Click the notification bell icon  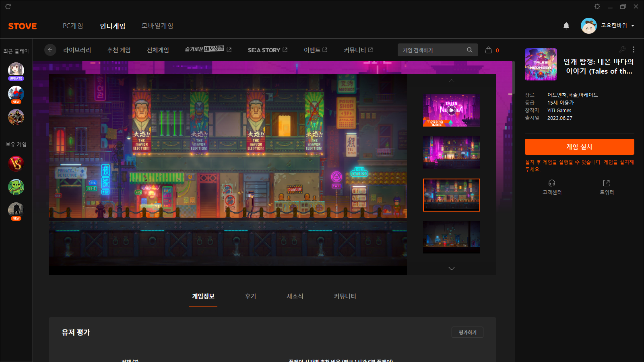point(566,26)
